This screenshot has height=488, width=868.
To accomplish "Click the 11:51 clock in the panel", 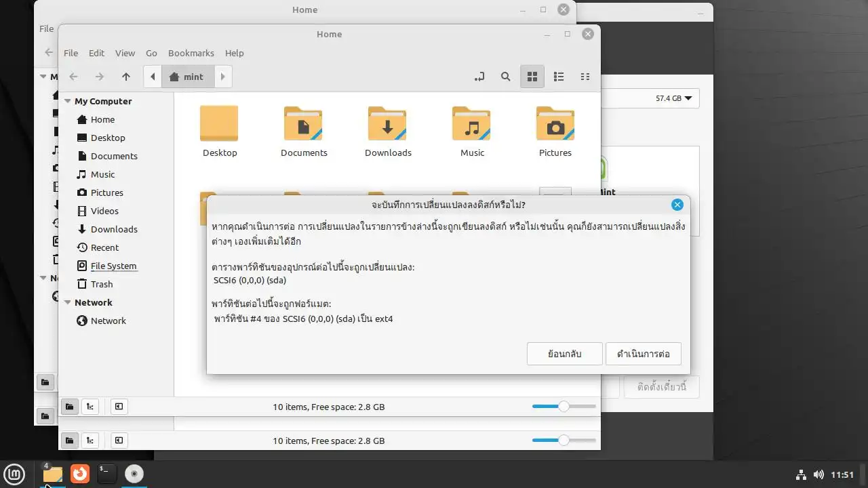I will click(x=842, y=474).
